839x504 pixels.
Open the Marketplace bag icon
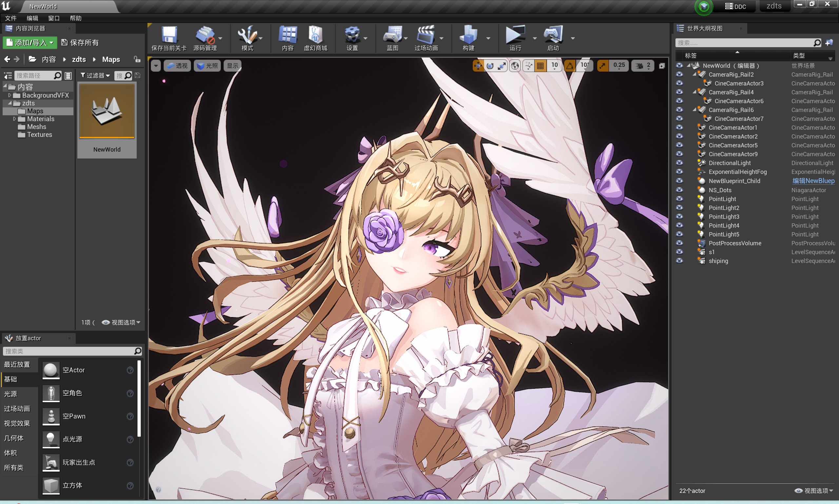pyautogui.click(x=315, y=35)
